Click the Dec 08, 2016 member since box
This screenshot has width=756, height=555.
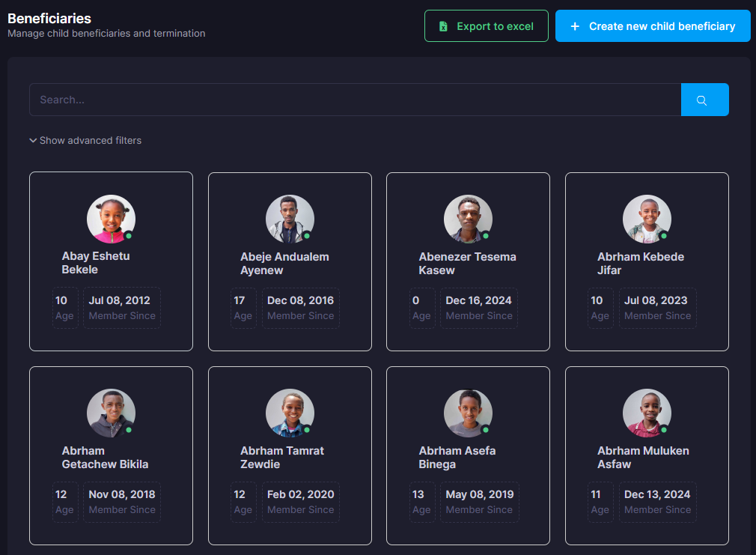[x=300, y=308]
